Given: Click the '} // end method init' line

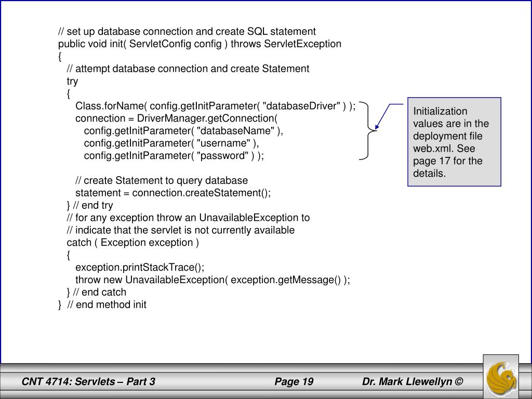Looking at the screenshot, I should [x=102, y=304].
